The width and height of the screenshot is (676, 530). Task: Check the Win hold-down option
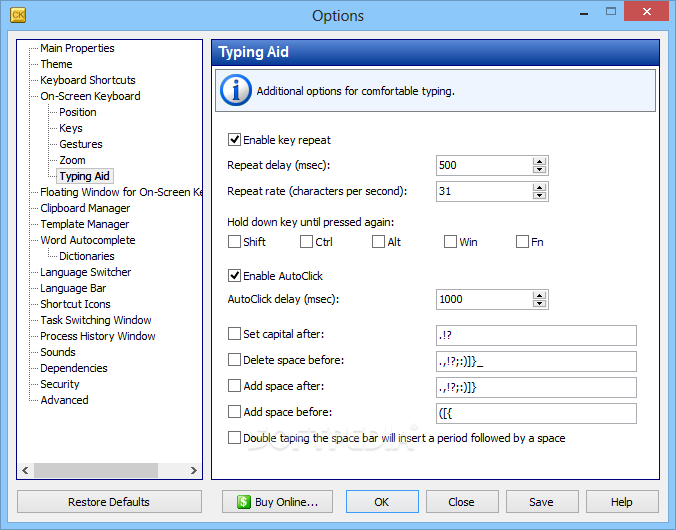(x=450, y=241)
